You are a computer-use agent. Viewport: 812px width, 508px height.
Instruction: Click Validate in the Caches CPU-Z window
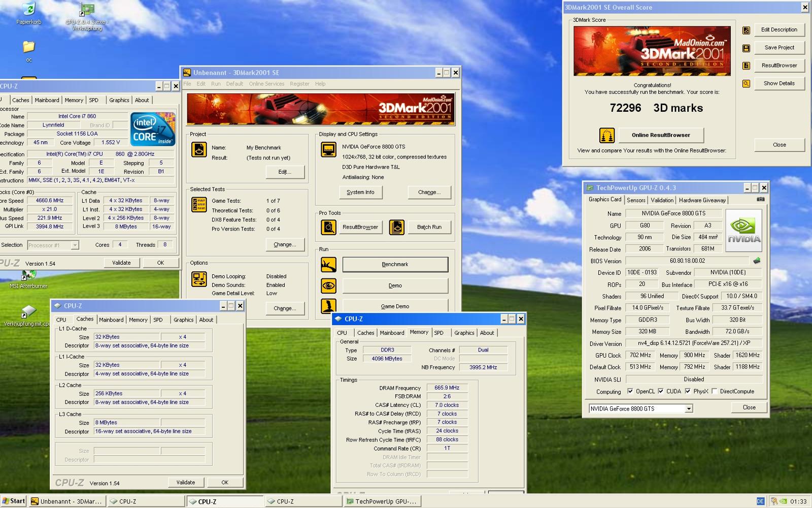coord(186,482)
